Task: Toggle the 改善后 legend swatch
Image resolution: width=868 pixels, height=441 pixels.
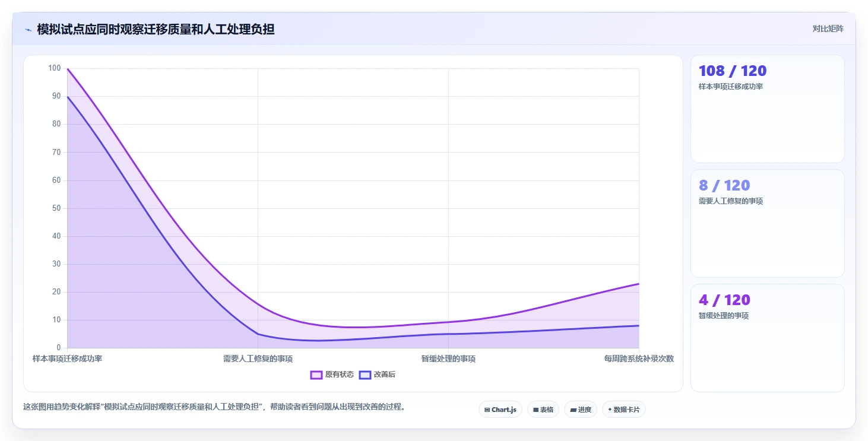Action: (x=365, y=375)
